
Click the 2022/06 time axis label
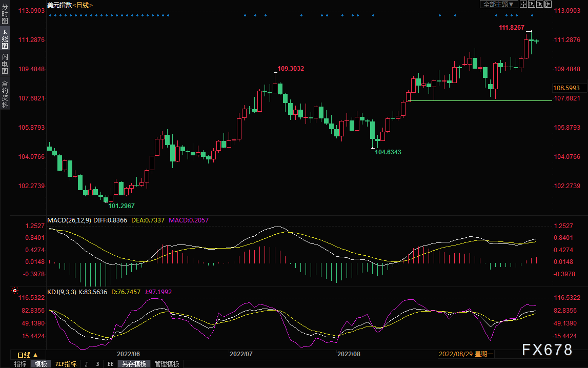pos(128,354)
